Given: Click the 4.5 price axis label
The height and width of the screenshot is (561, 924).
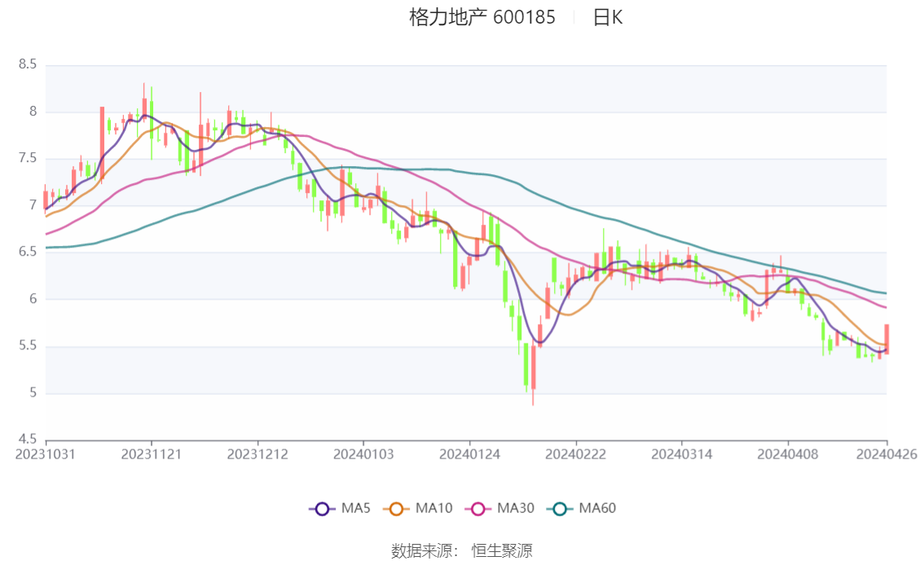Looking at the screenshot, I should tap(28, 439).
